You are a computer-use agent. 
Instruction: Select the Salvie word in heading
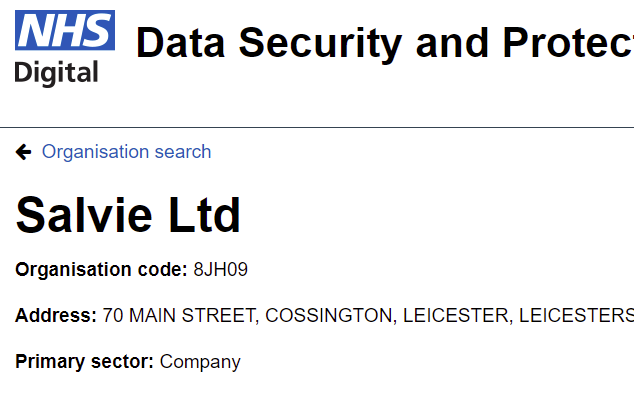84,215
